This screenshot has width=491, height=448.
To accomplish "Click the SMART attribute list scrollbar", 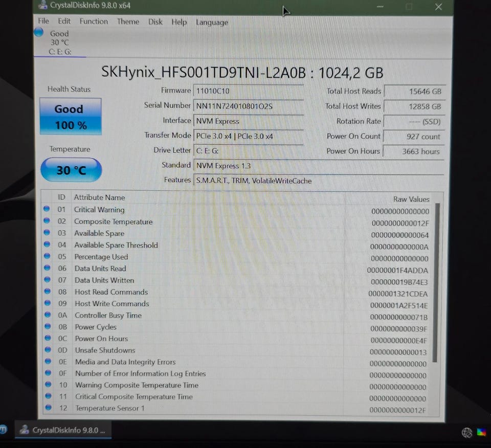I will 436,283.
